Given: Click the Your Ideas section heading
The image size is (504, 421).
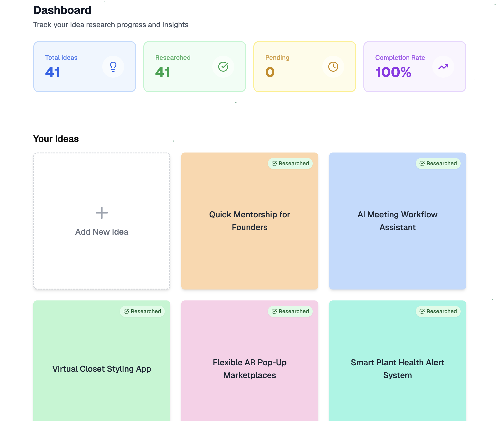Looking at the screenshot, I should coord(56,139).
